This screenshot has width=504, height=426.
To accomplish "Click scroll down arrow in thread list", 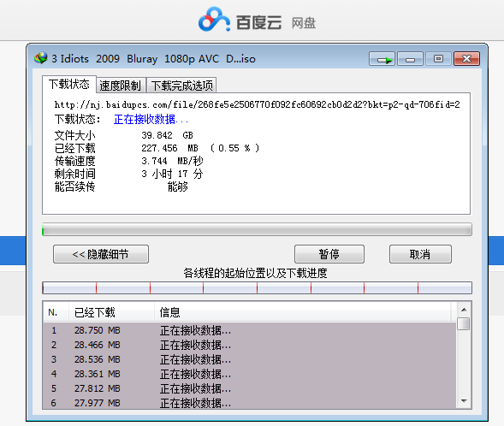I will coord(464,400).
